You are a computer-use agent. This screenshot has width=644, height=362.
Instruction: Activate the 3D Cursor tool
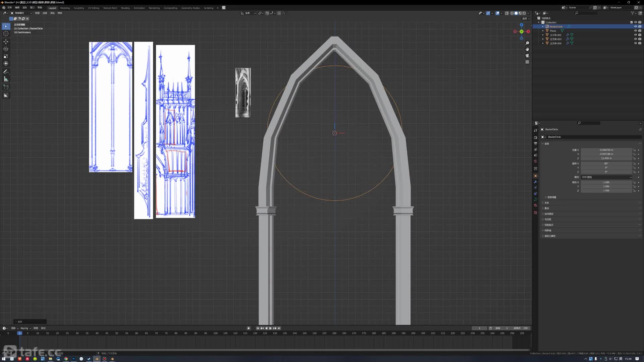[6, 34]
